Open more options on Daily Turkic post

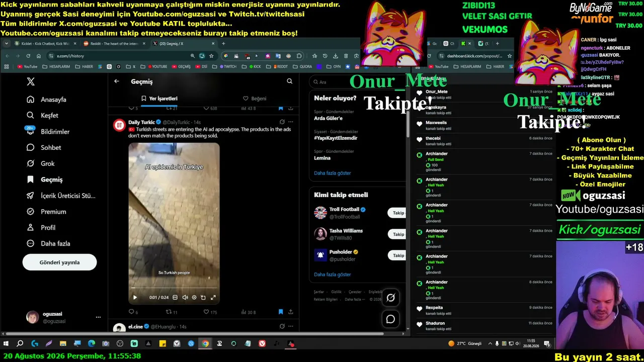click(x=290, y=122)
